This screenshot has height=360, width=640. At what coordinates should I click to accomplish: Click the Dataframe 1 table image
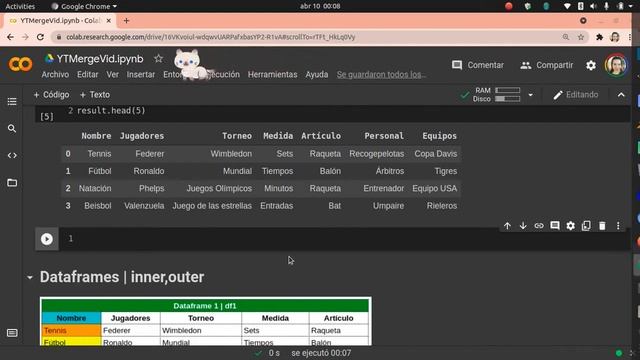click(206, 322)
